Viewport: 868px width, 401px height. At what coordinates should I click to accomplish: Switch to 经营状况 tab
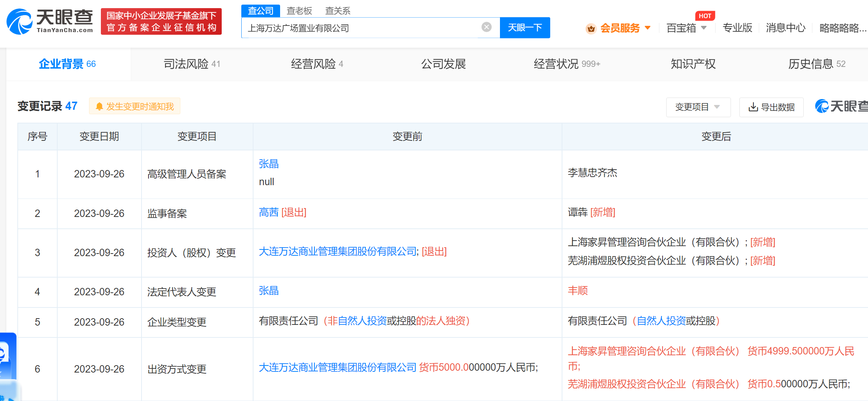[x=567, y=64]
